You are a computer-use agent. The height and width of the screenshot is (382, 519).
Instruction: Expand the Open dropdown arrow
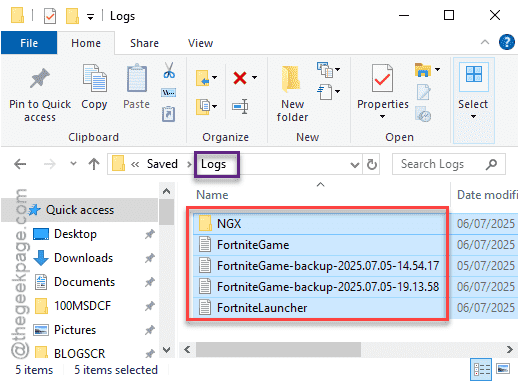pos(437,69)
